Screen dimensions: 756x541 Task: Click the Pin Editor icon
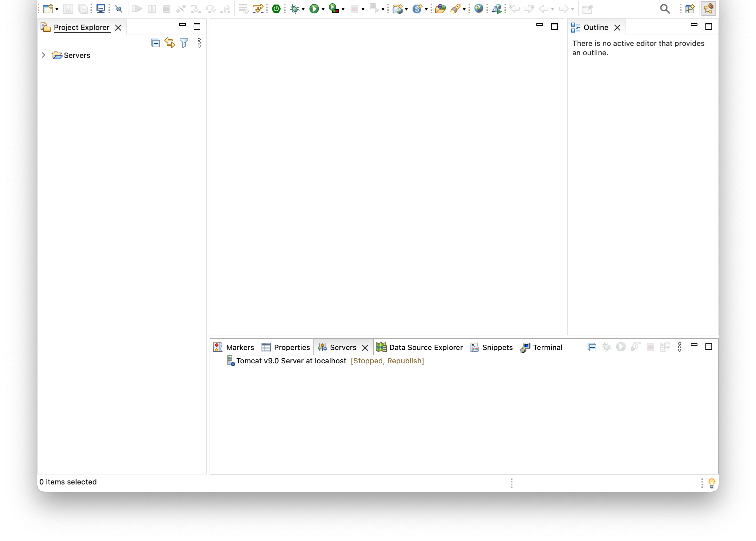(x=587, y=9)
